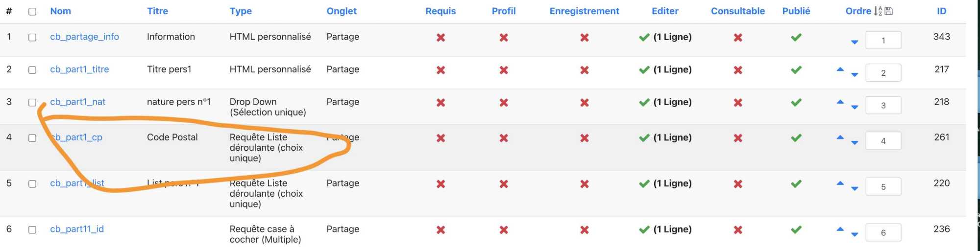Viewport: 980px width, 251px height.
Task: Toggle the Enregistrement red cross for cb_partage_info
Action: (584, 37)
